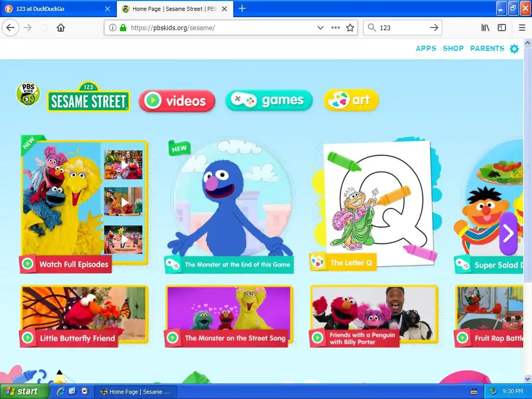Click the page scrollbar down arrow
This screenshot has width=532, height=399.
[x=528, y=379]
